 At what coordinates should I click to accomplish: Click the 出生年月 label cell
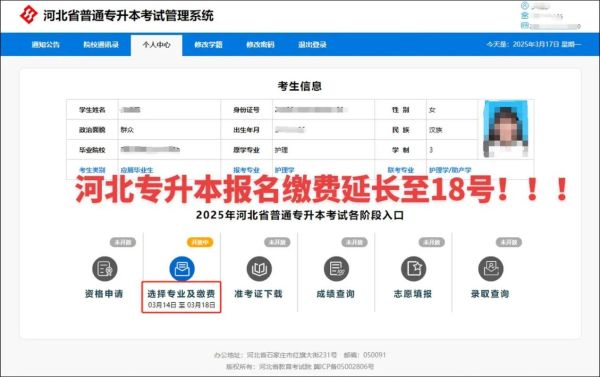(x=246, y=130)
